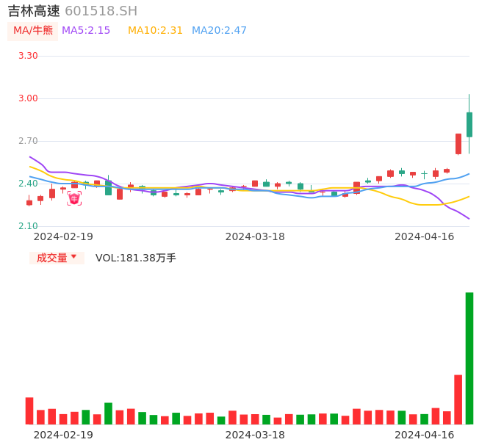Toggle the MA5:2.15 purple line label
The width and height of the screenshot is (504, 445).
pos(86,31)
